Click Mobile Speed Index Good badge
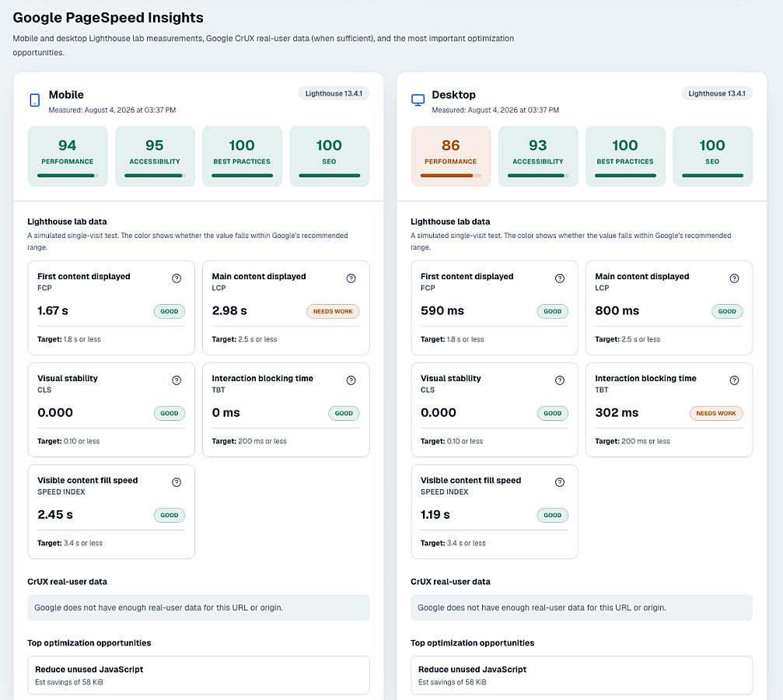Screen dimensions: 783x700 tap(170, 515)
